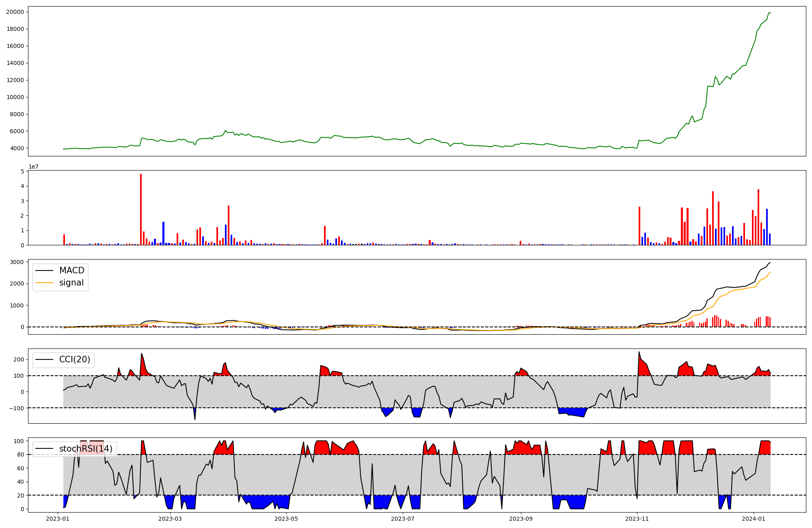812x528 pixels.
Task: Click the price line's final peak
Action: tap(769, 13)
